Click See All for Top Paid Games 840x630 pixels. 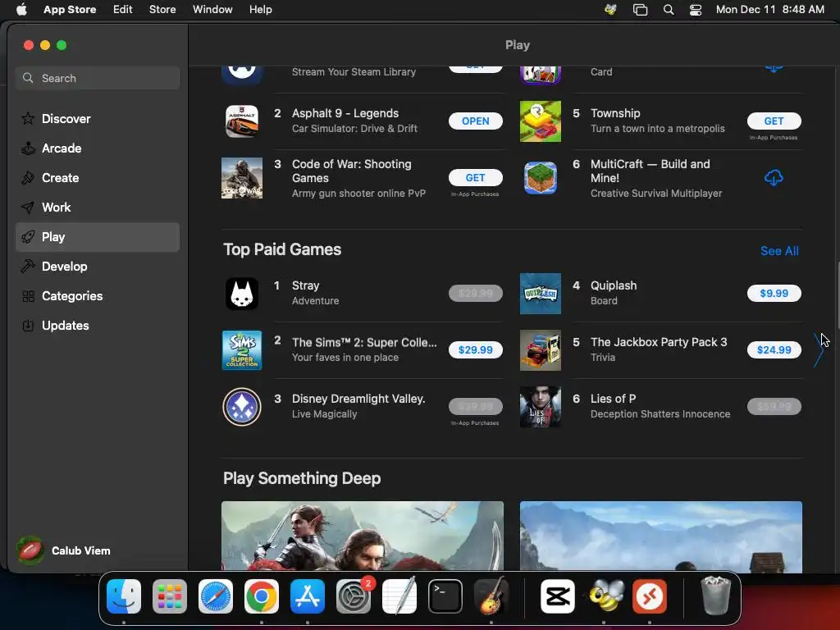tap(779, 251)
